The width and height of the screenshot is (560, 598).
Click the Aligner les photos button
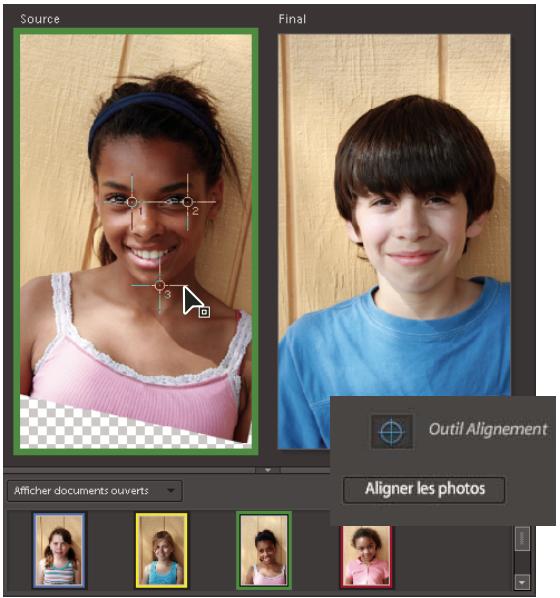(x=424, y=489)
